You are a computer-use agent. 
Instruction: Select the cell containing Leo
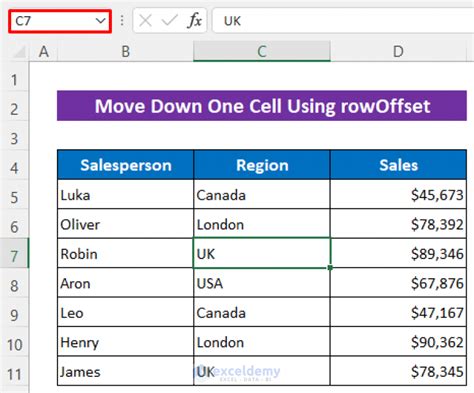(125, 312)
